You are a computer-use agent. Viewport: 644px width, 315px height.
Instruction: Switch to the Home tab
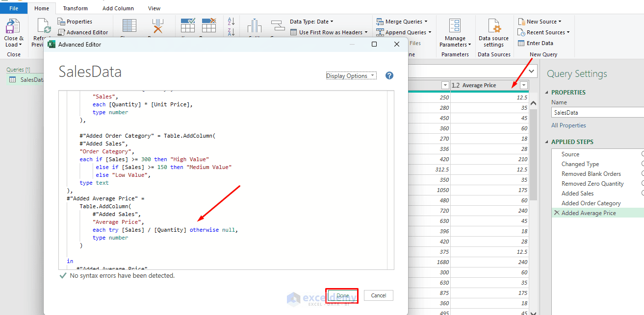[x=42, y=8]
